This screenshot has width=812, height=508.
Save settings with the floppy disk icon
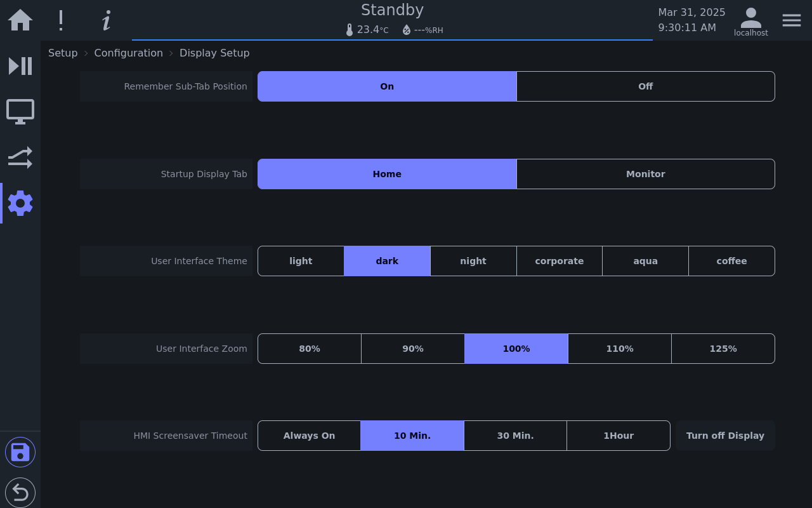pyautogui.click(x=20, y=452)
